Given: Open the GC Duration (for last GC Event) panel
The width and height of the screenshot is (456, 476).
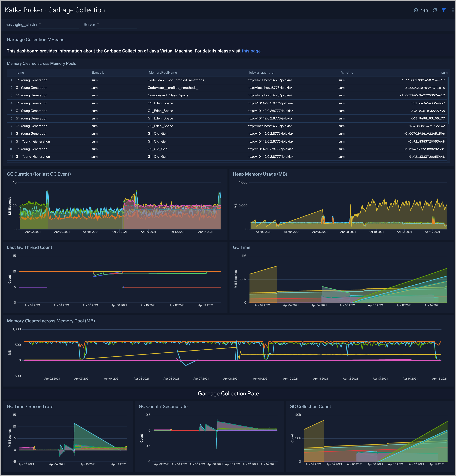Looking at the screenshot, I should (39, 174).
